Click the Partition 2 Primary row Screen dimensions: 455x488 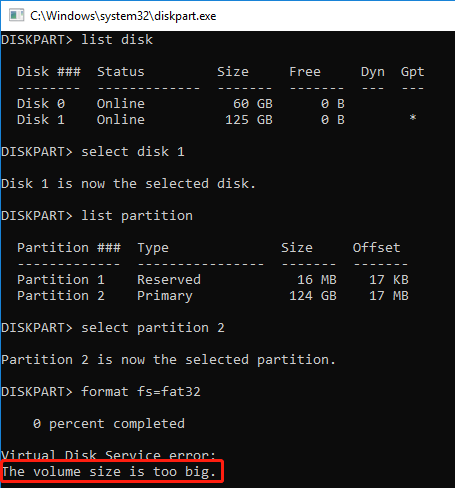pyautogui.click(x=213, y=296)
